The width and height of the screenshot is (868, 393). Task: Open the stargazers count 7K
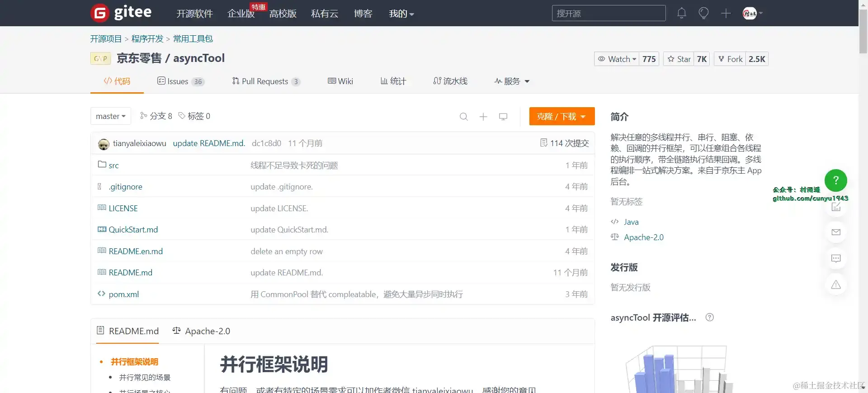tap(702, 59)
